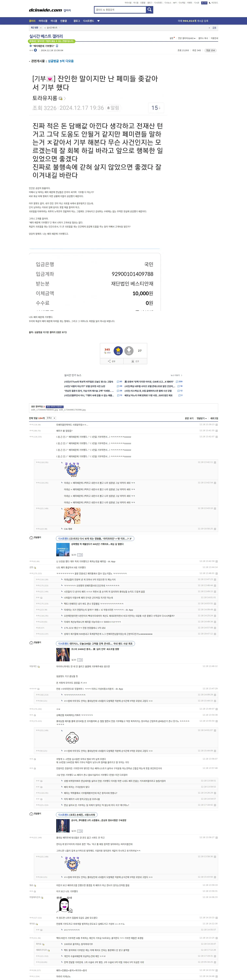Image resolution: width=247 pixels, height=980 pixels.
Task: Click next arrow on first 디시트렌드 1/20 pager
Action: pyautogui.click(x=81, y=555)
